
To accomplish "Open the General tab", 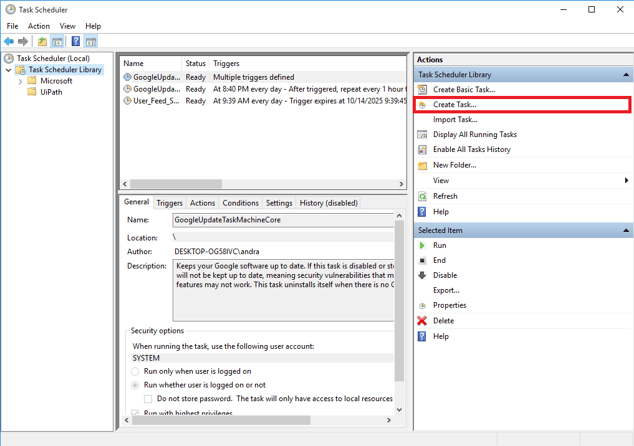I will pos(137,202).
